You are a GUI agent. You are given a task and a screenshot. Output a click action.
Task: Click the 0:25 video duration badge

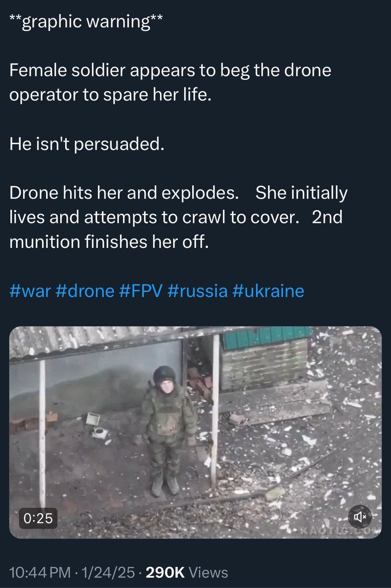[x=39, y=518]
